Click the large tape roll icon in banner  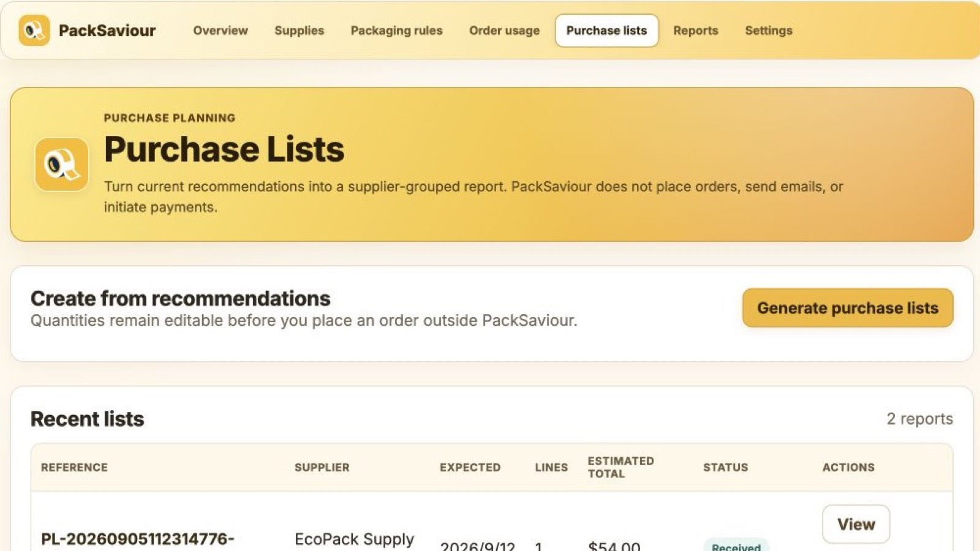62,164
